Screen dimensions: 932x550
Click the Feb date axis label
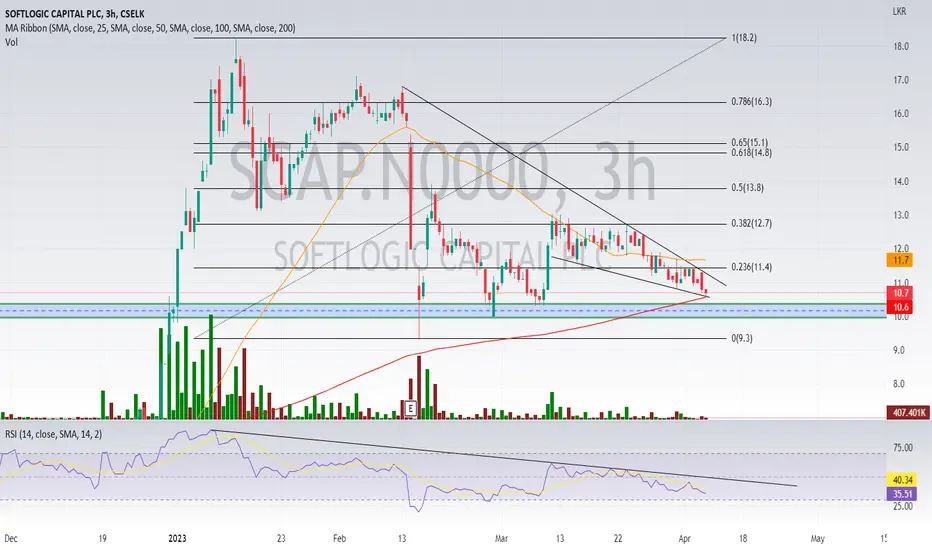[x=339, y=539]
